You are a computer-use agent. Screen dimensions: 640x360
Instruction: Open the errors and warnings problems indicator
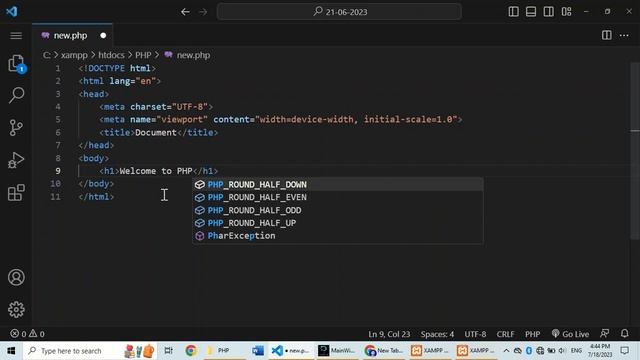pos(27,334)
